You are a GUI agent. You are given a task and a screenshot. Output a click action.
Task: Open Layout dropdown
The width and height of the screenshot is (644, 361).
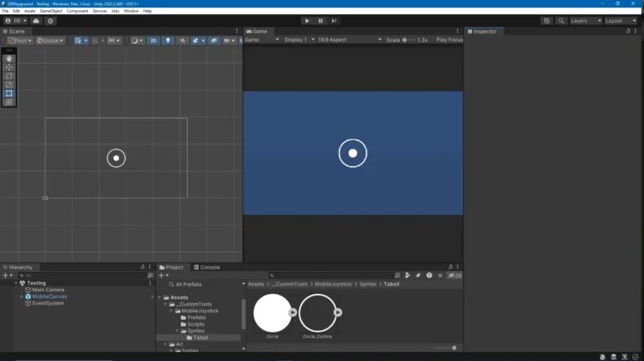tap(621, 21)
